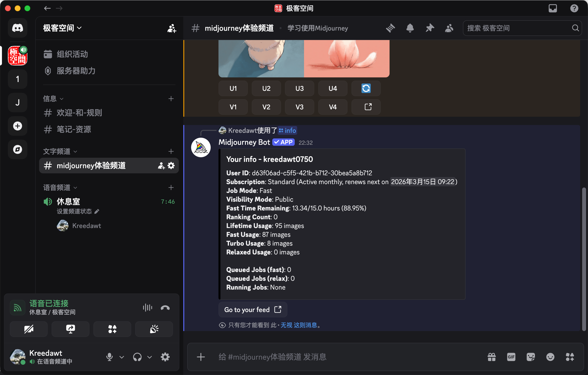Image resolution: width=588 pixels, height=375 pixels.
Task: Toggle headphone deafen
Action: click(x=137, y=357)
